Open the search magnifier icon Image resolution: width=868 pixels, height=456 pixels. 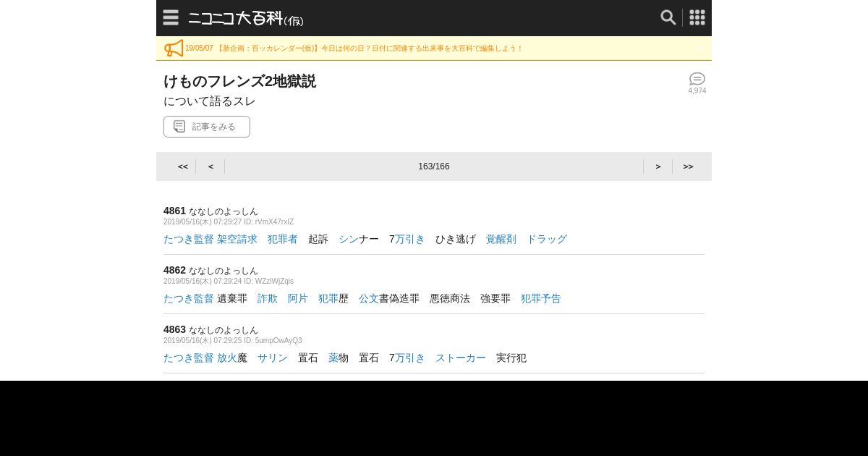[x=668, y=17]
